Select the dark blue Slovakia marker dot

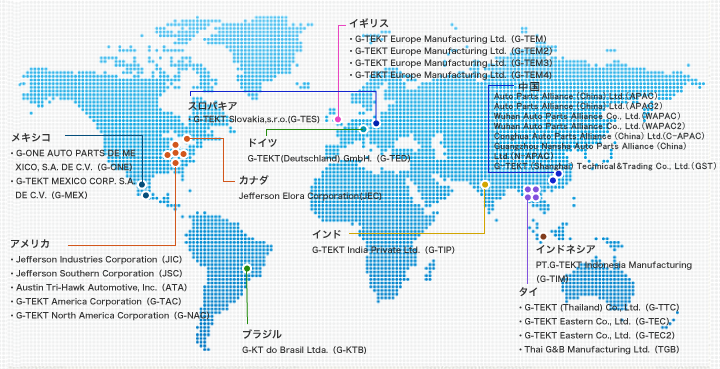377,123
